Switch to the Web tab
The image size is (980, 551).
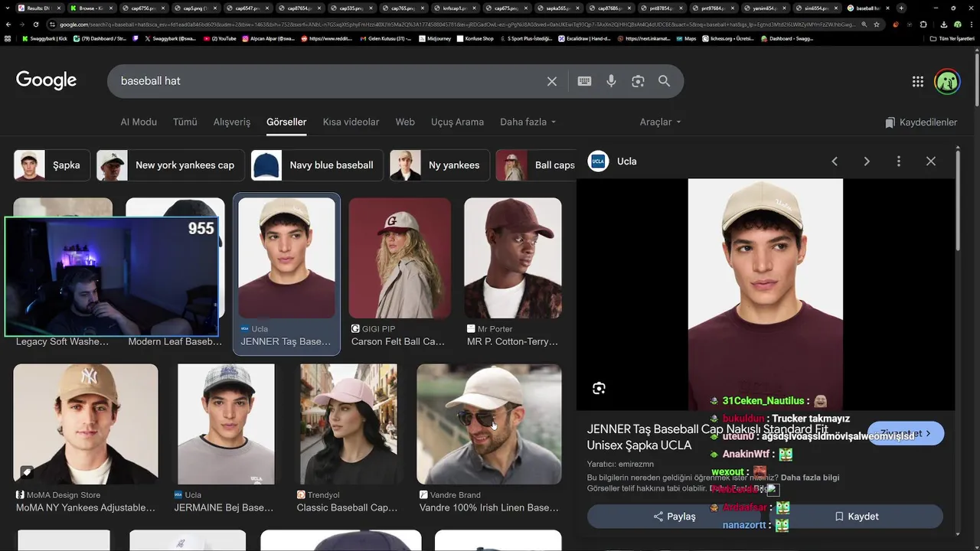[x=405, y=122]
